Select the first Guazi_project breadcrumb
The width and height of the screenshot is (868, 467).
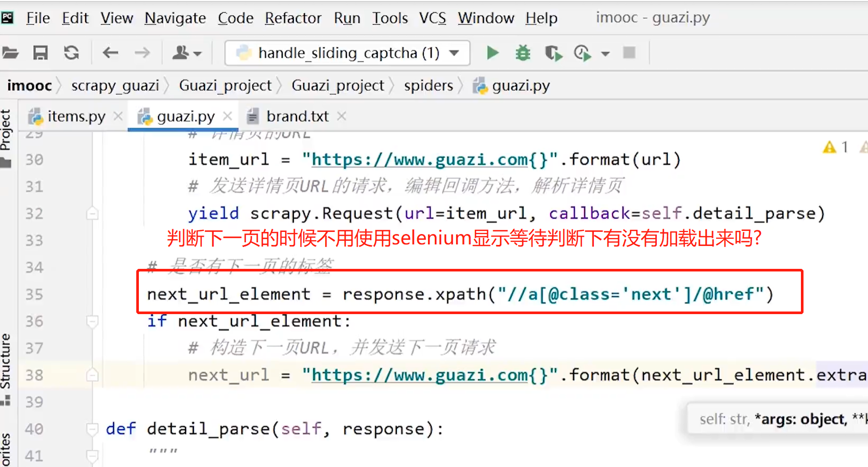(x=225, y=85)
